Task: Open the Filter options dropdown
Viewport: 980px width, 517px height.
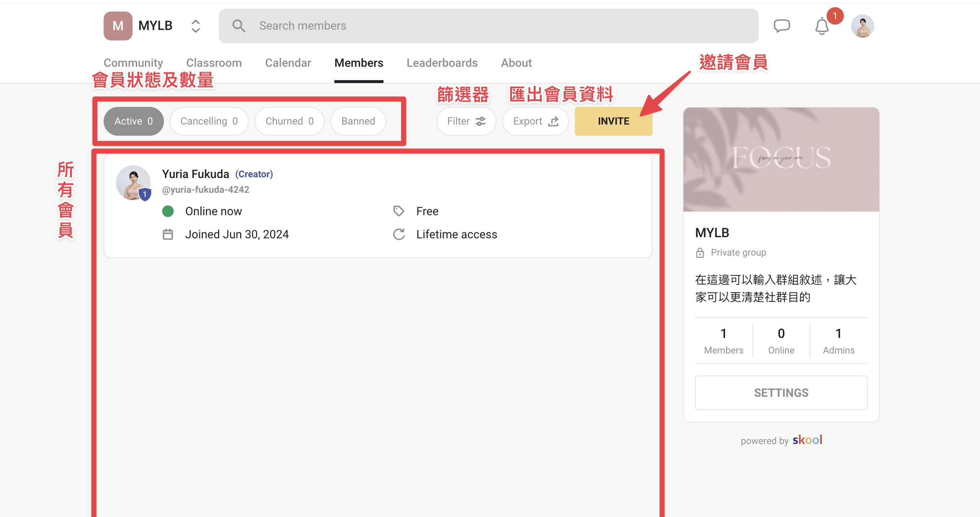Action: tap(466, 121)
